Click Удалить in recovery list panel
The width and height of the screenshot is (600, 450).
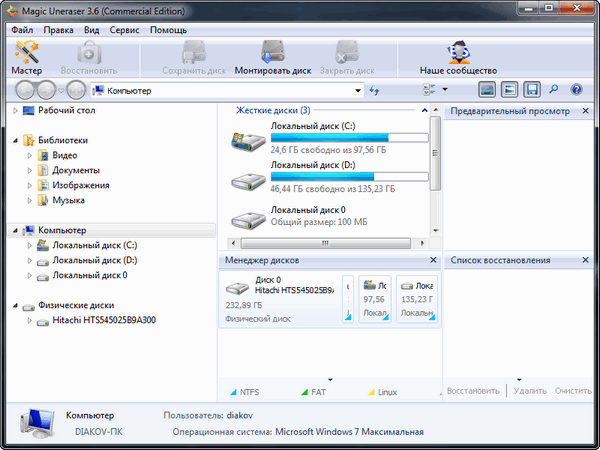point(530,391)
